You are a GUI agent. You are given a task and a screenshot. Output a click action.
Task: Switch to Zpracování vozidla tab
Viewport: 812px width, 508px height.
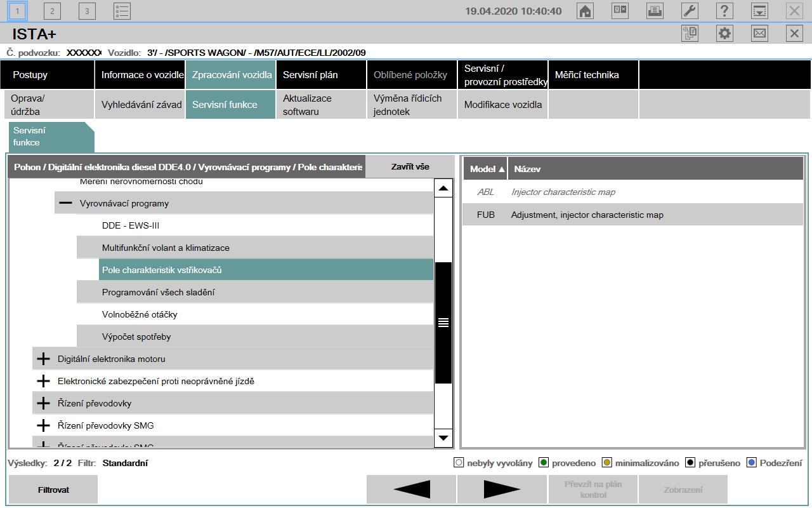click(231, 75)
